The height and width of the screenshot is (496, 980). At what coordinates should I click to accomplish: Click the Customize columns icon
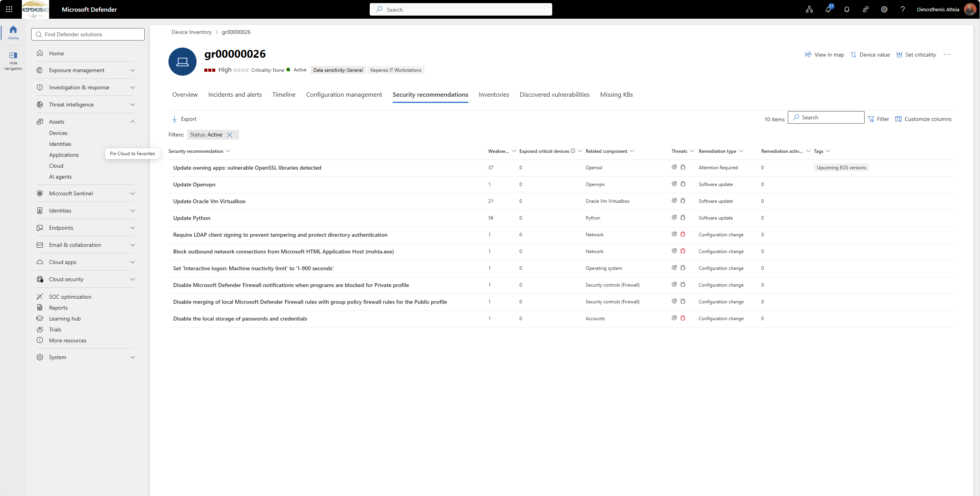898,119
